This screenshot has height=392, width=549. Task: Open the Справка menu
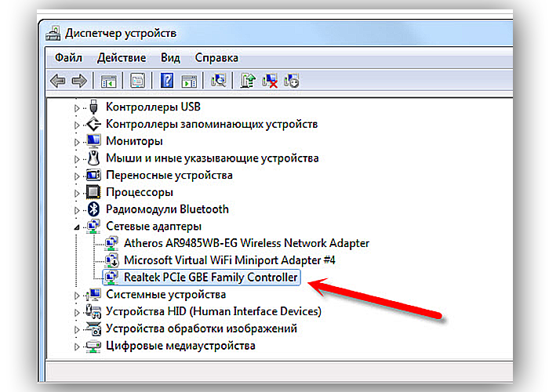coord(216,58)
